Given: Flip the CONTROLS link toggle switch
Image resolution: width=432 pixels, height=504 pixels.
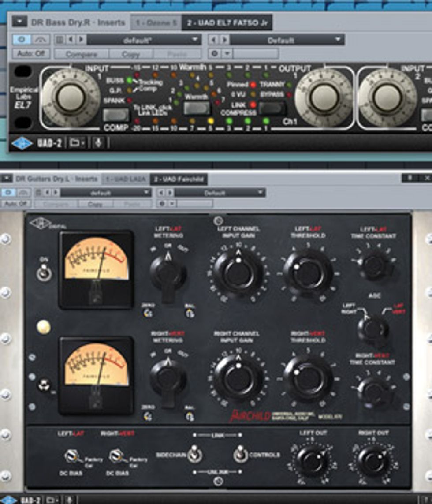Looking at the screenshot, I should 240,454.
